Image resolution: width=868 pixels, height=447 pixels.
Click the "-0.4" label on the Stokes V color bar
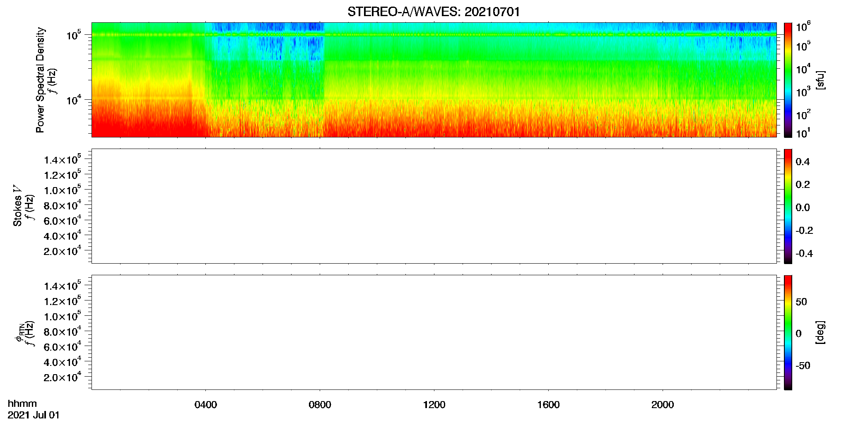[804, 253]
